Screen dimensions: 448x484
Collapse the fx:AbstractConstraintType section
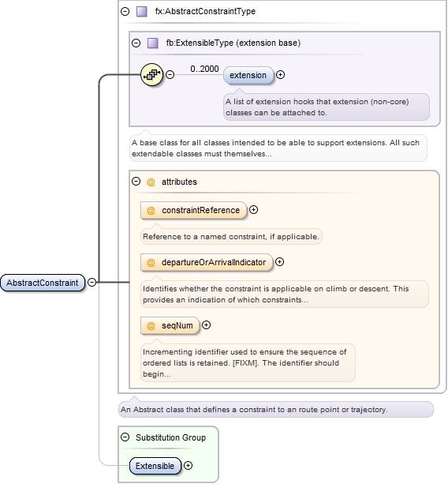coord(125,11)
